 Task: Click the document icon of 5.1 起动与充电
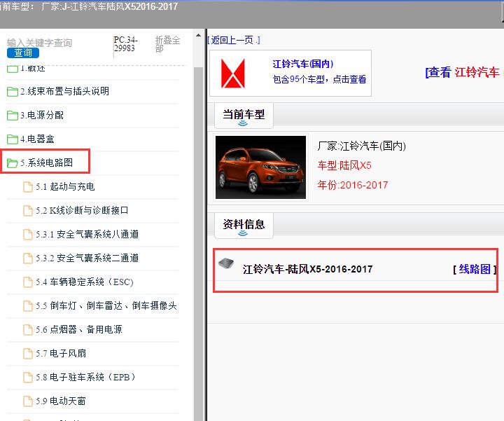28,187
